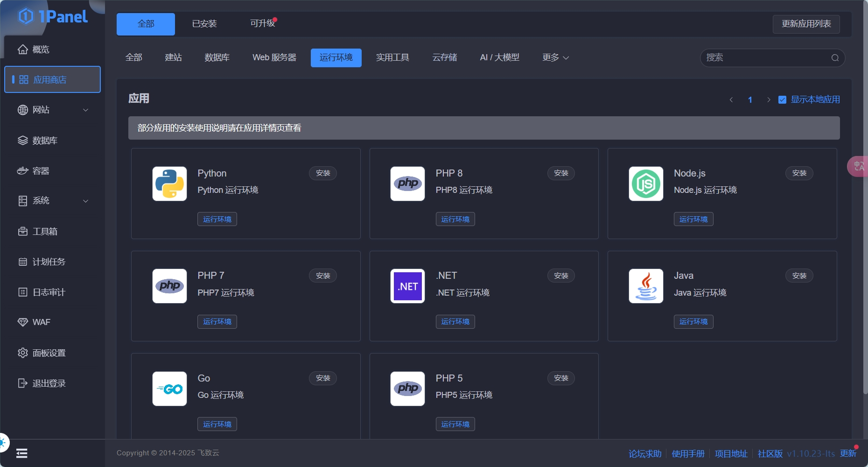Click the Go runtime icon
The height and width of the screenshot is (467, 868).
(x=169, y=389)
